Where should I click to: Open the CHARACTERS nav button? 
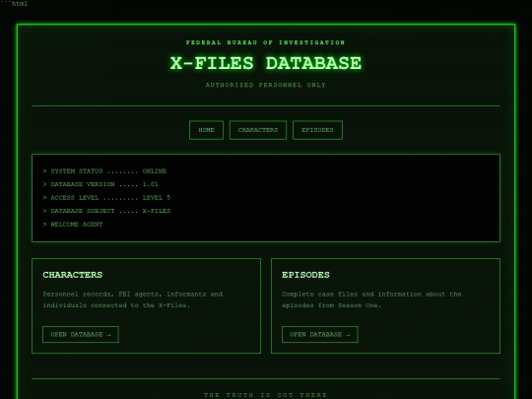click(258, 130)
